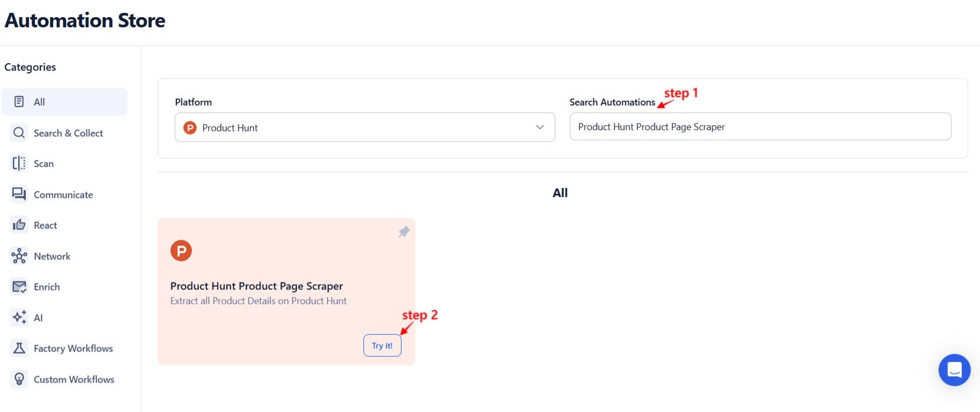Select the All section header above results
Image resolution: width=980 pixels, height=412 pixels.
tap(560, 192)
